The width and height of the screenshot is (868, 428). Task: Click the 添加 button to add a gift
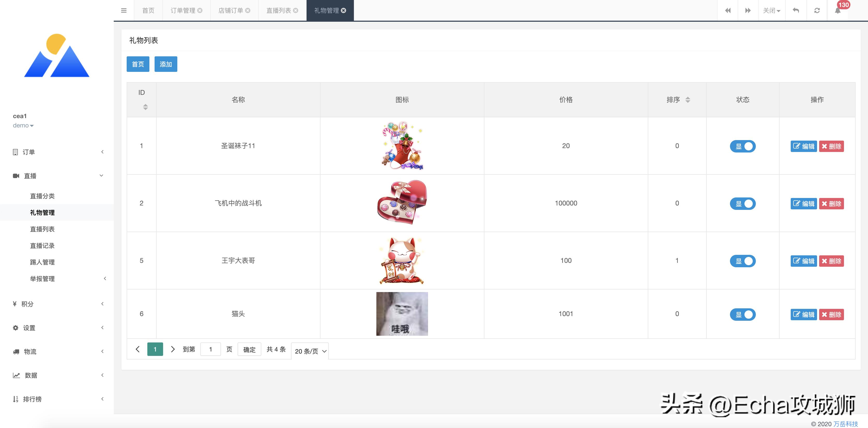click(165, 64)
